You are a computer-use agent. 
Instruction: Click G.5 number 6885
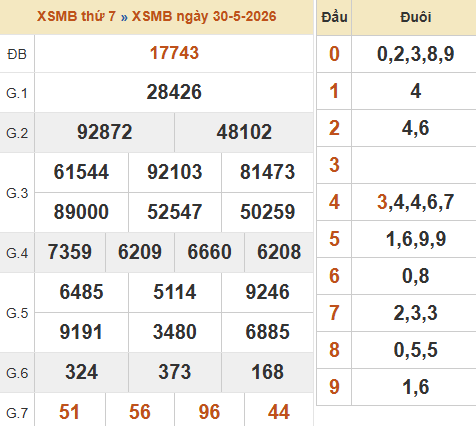click(268, 332)
